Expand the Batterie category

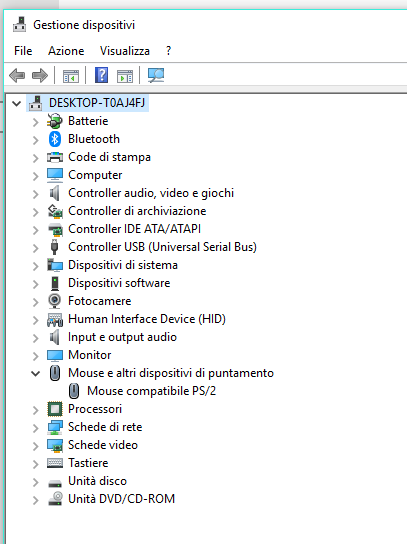[35, 122]
